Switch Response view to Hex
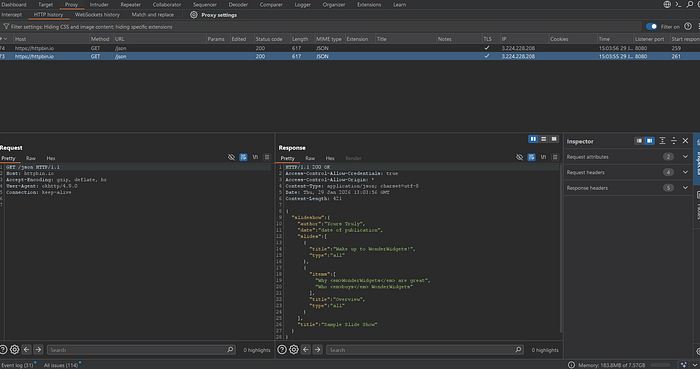Screen dimensions: 700x369 click(330, 158)
